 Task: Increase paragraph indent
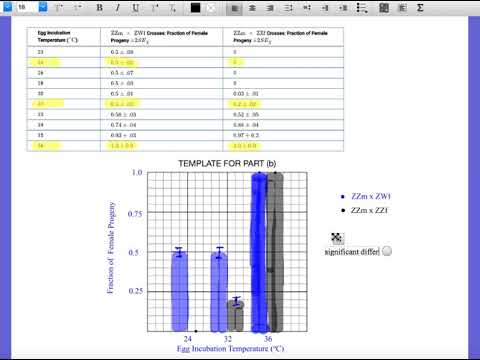click(343, 8)
